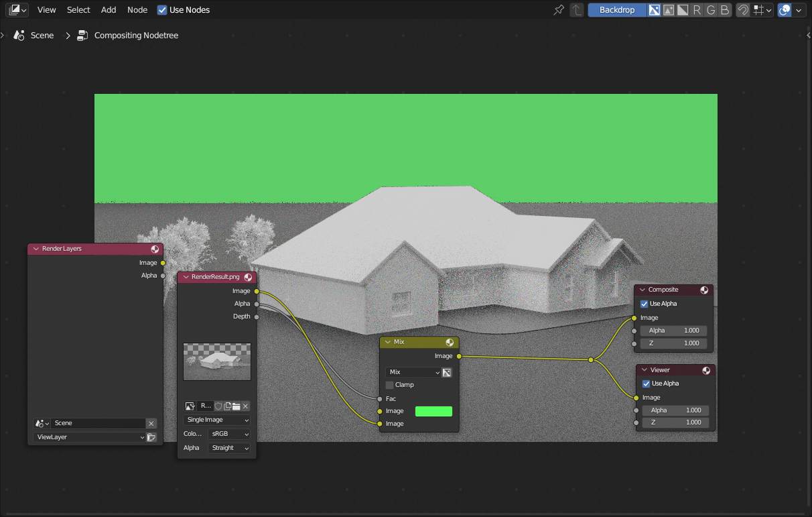Toggle the fake user shield icon
This screenshot has width=812, height=517.
(x=218, y=406)
